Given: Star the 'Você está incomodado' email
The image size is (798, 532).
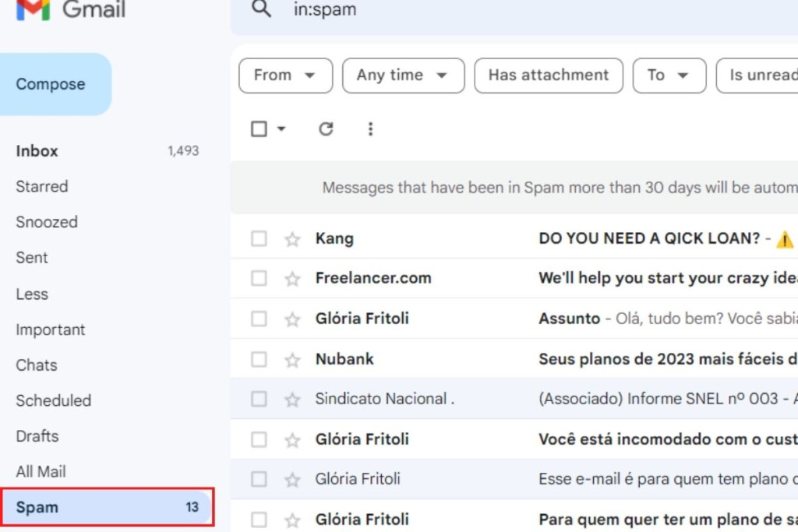Looking at the screenshot, I should [x=292, y=439].
